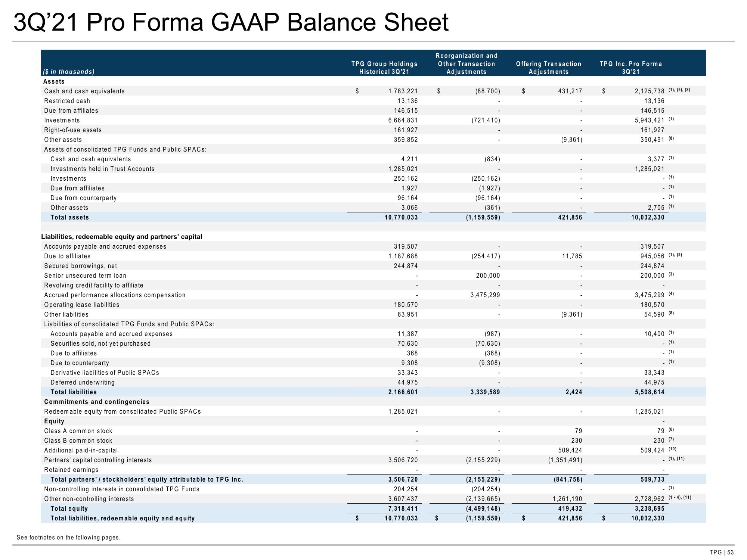Screen dimensions: 747x560
Task: Select the 'TPG | 53' page number
Action: 722,553
